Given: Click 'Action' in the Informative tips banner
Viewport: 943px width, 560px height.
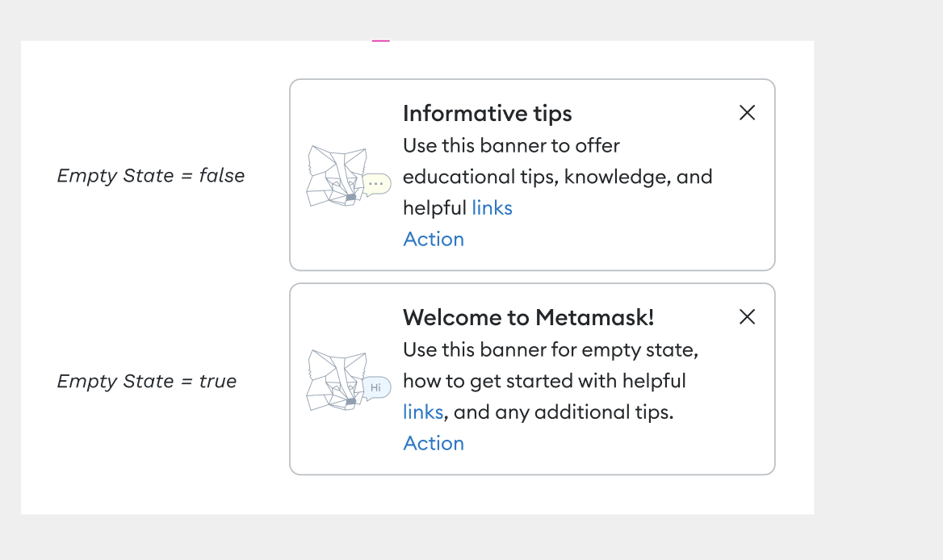Looking at the screenshot, I should click(x=434, y=239).
